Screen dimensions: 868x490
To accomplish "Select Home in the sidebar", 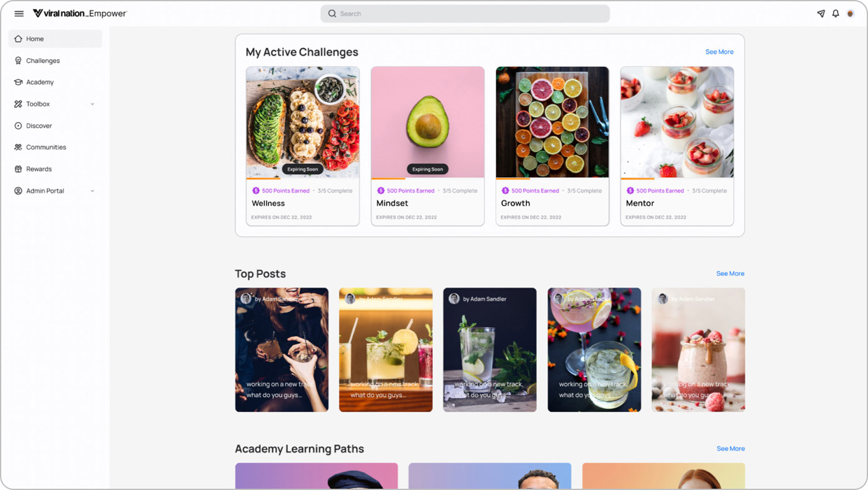I will [x=56, y=39].
